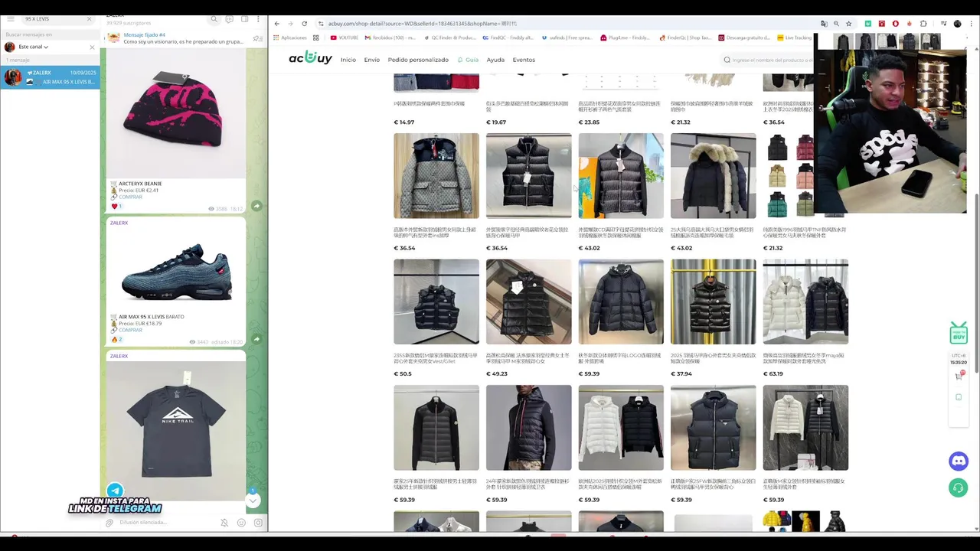The width and height of the screenshot is (980, 551).
Task: Show pinned messages list icon
Action: [257, 38]
